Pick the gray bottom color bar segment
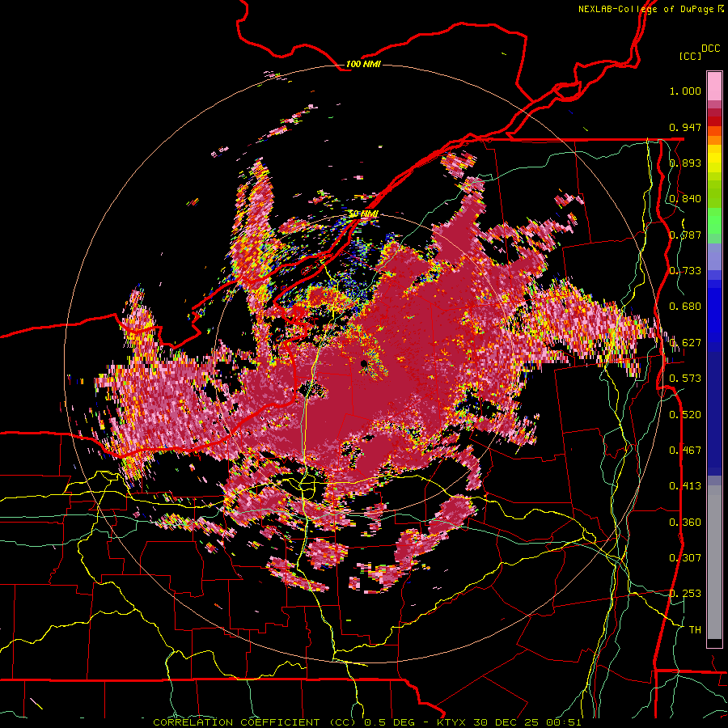Image resolution: width=728 pixels, height=728 pixels. [x=714, y=562]
